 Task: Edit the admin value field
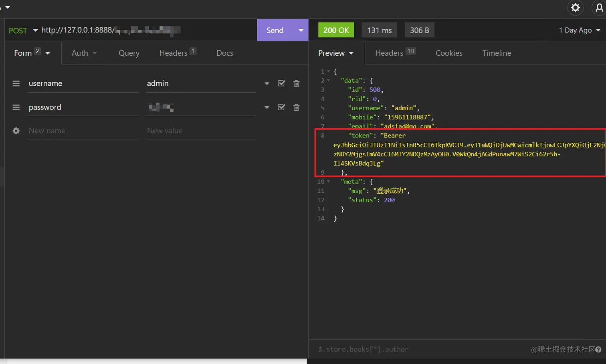(201, 83)
